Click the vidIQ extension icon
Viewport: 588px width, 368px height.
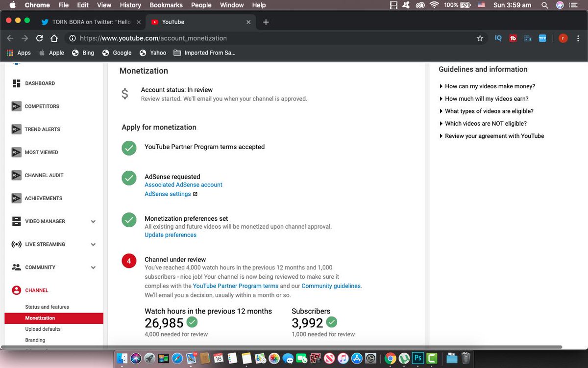(498, 38)
